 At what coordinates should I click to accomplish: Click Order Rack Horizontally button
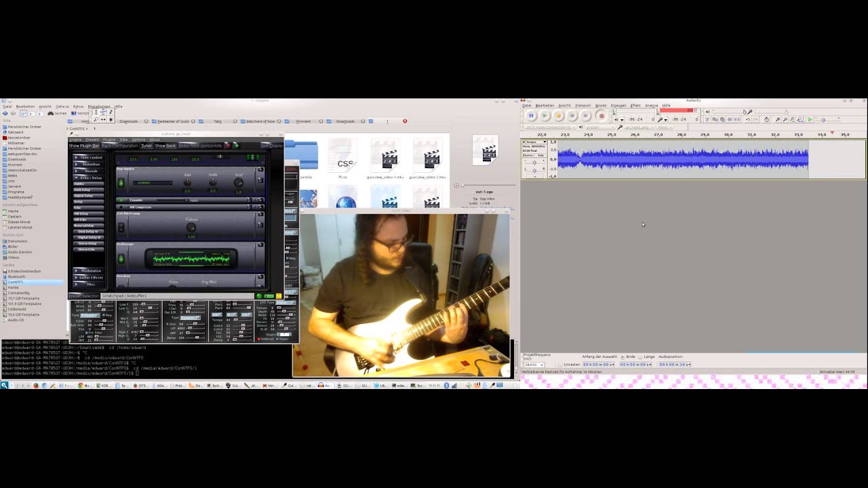coord(201,146)
